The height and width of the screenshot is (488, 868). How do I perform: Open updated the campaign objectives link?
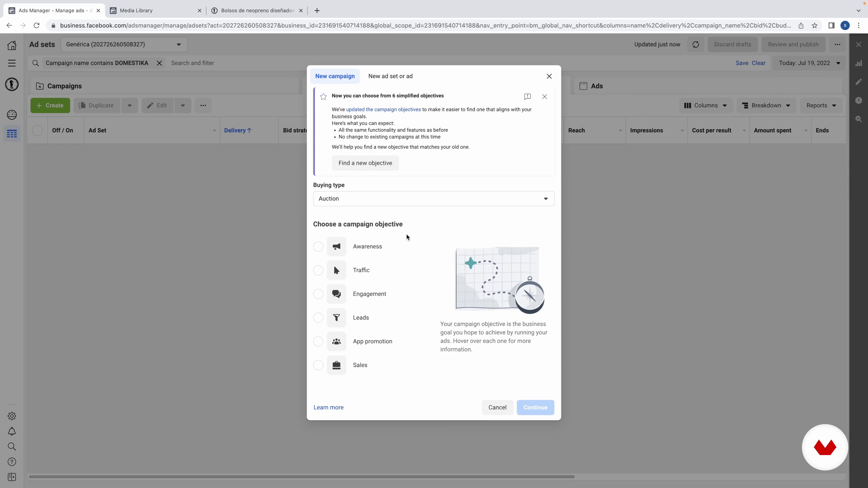tap(383, 109)
